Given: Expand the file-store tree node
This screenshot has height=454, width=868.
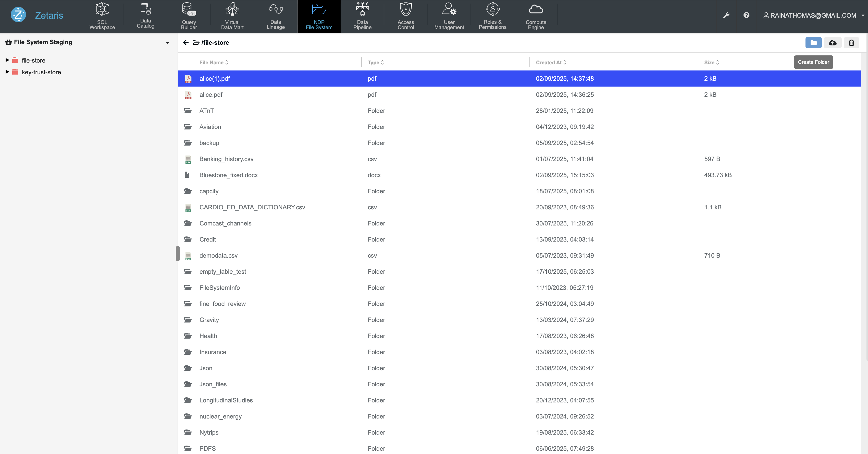Looking at the screenshot, I should click(x=7, y=60).
